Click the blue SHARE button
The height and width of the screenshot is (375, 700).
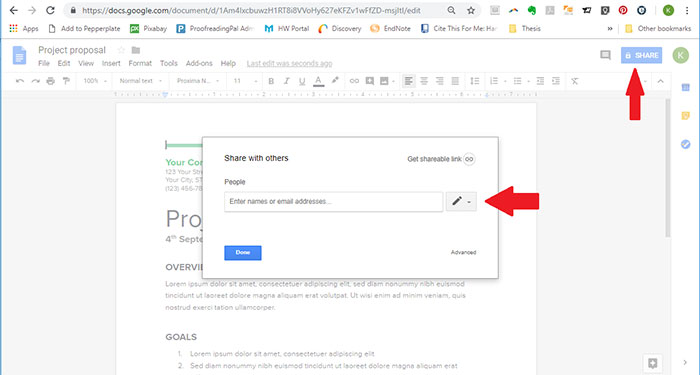641,55
